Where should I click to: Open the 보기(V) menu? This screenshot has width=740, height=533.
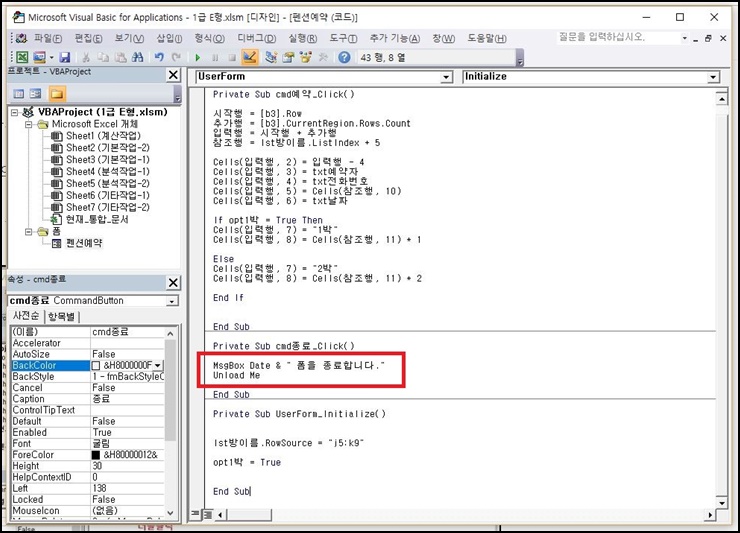pyautogui.click(x=129, y=38)
